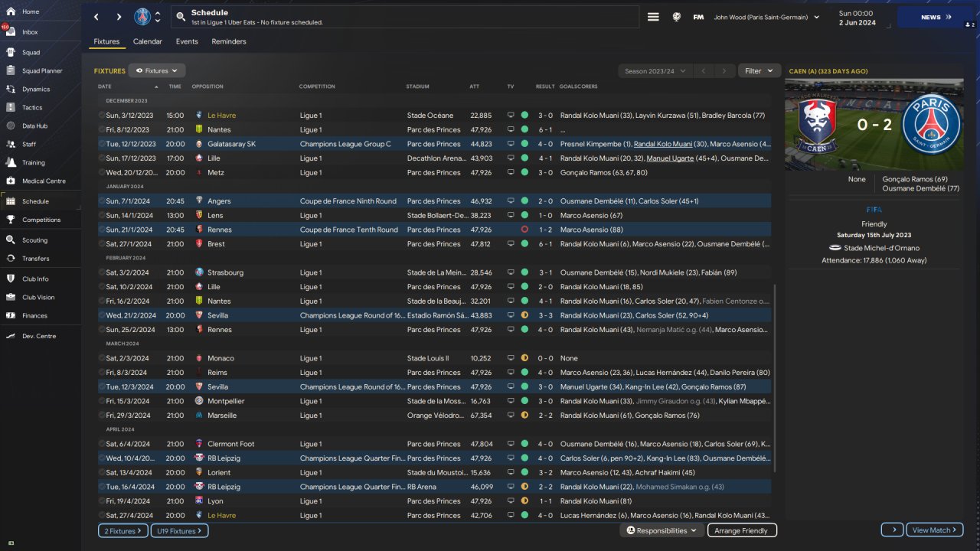
Task: Toggle the check circle for Nantes 8/12/2023 fixture
Action: pos(102,130)
